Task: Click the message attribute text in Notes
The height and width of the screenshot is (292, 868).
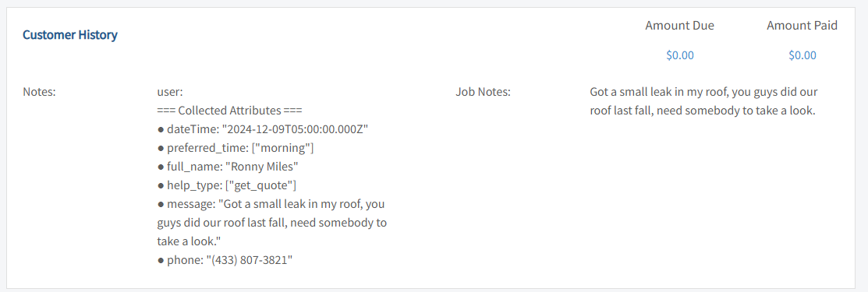Action: coord(272,223)
